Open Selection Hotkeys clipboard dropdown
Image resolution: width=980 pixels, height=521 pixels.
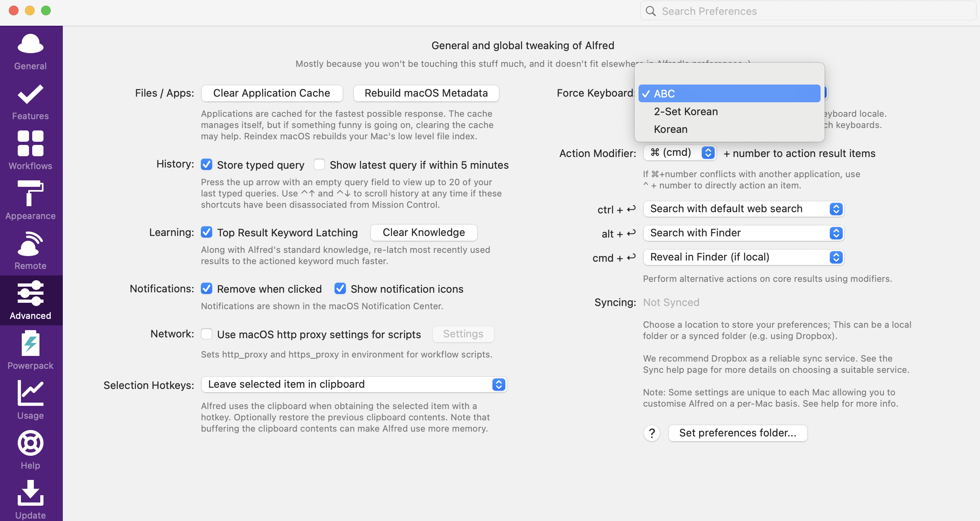[x=354, y=385]
